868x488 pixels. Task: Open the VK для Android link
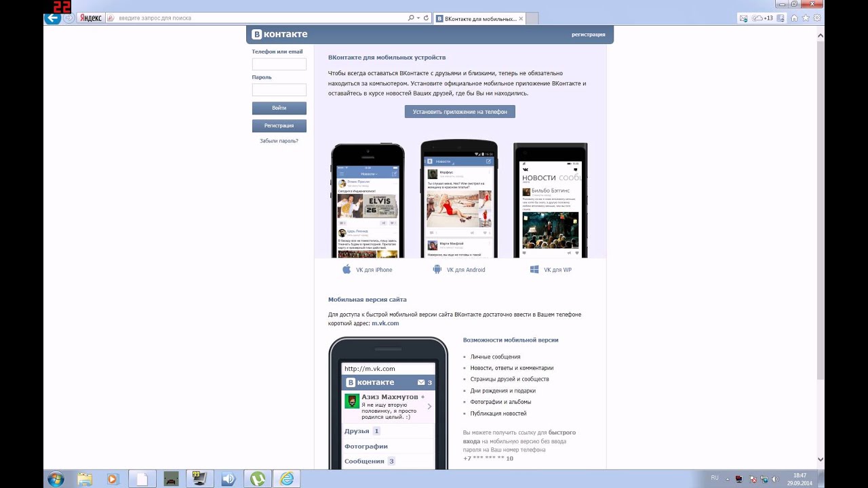click(x=466, y=270)
